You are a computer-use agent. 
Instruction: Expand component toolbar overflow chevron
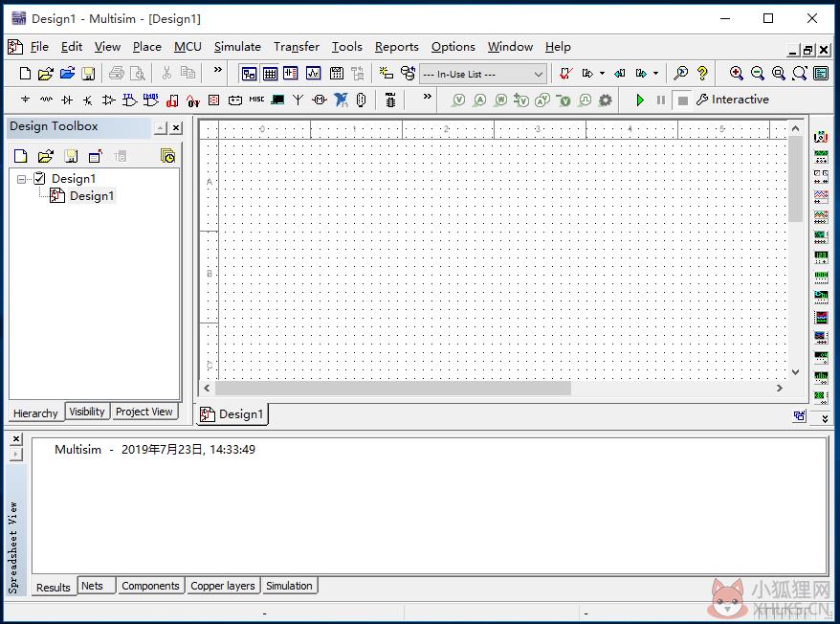[427, 97]
